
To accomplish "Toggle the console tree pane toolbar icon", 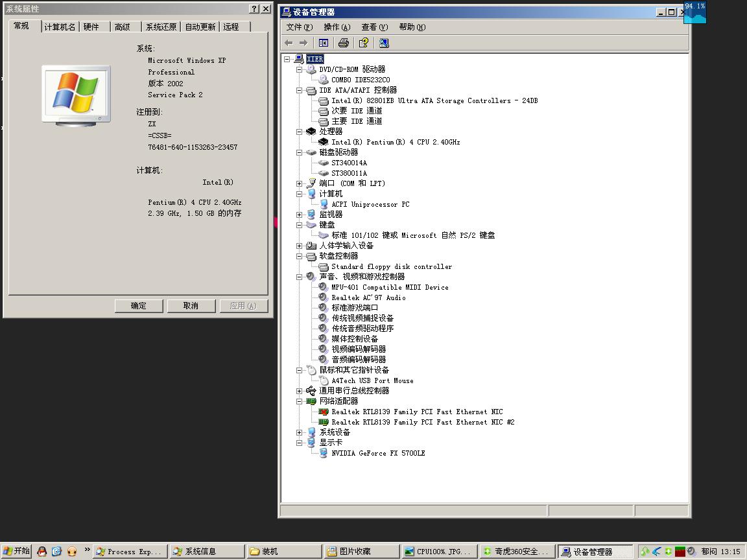I will [324, 43].
